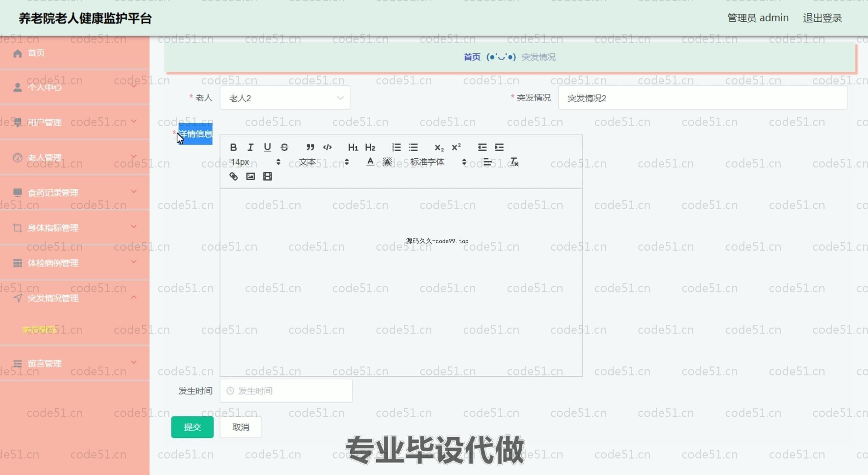Decrease paragraph indent
The width and height of the screenshot is (868, 475).
(x=482, y=147)
